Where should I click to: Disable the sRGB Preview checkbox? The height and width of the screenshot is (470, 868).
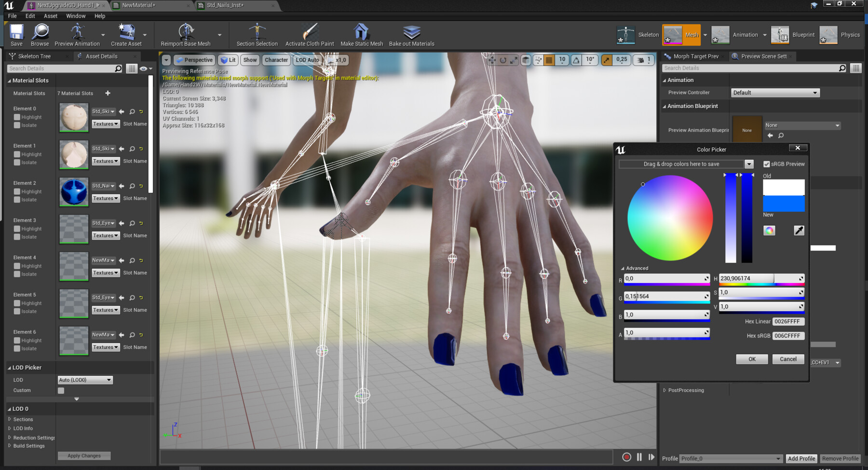(x=766, y=164)
